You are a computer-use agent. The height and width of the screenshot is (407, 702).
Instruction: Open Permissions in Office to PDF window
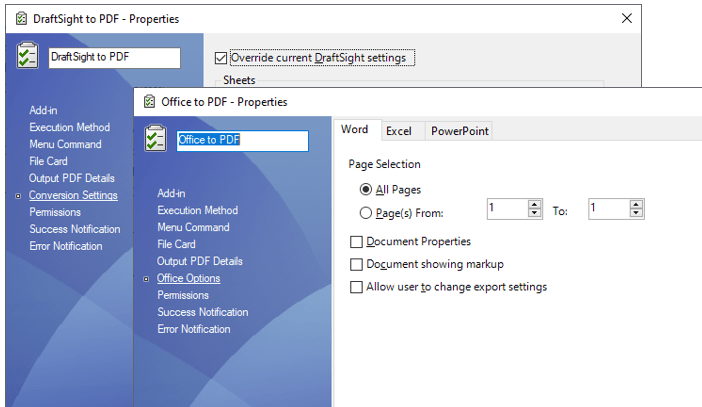[183, 296]
